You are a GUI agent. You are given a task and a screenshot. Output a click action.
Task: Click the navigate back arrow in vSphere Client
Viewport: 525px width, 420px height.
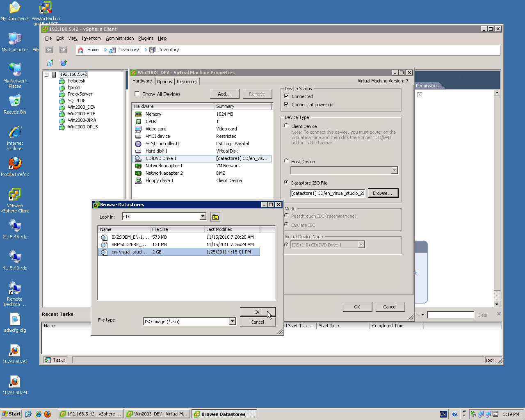tap(49, 50)
